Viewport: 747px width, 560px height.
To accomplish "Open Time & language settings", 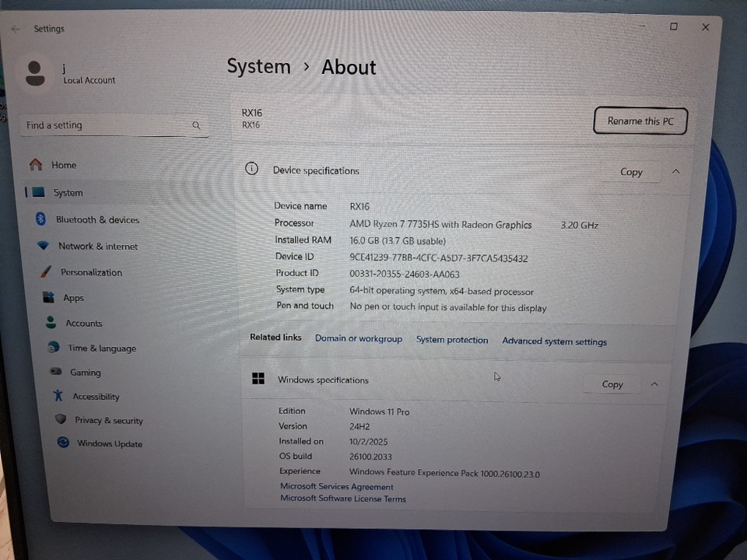I will click(101, 348).
